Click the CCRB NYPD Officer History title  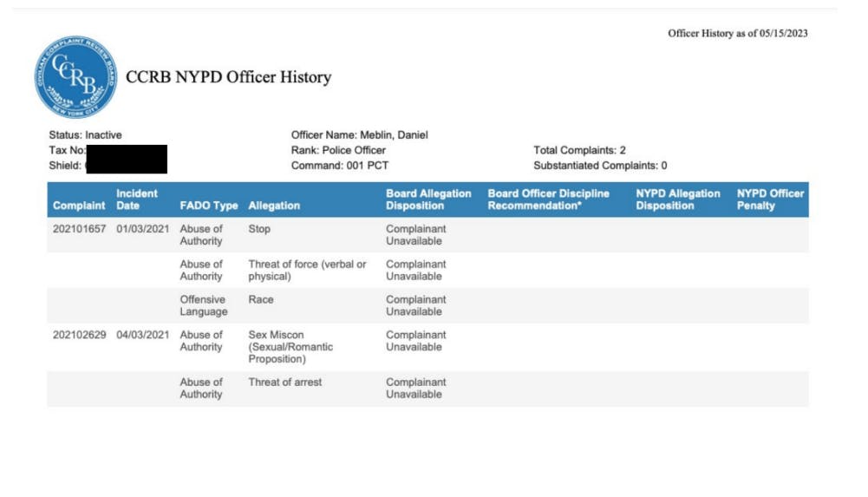(x=229, y=77)
